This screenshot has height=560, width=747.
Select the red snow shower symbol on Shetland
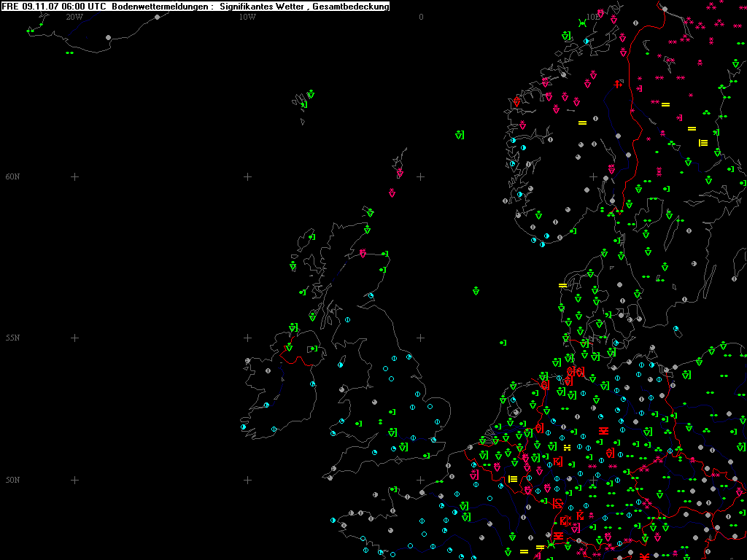[x=400, y=174]
